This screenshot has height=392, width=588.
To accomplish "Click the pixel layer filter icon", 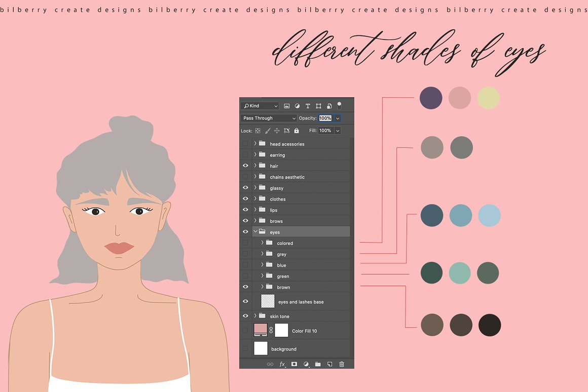I will [x=286, y=106].
